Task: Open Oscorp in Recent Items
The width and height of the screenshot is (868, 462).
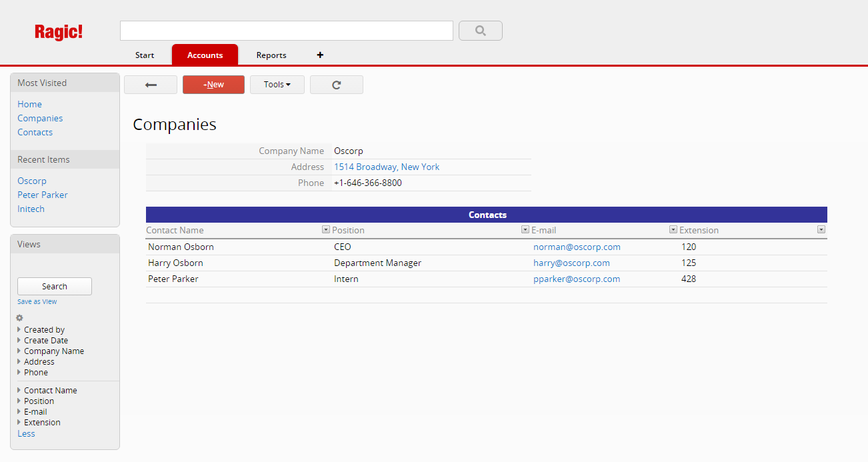Action: pyautogui.click(x=32, y=181)
